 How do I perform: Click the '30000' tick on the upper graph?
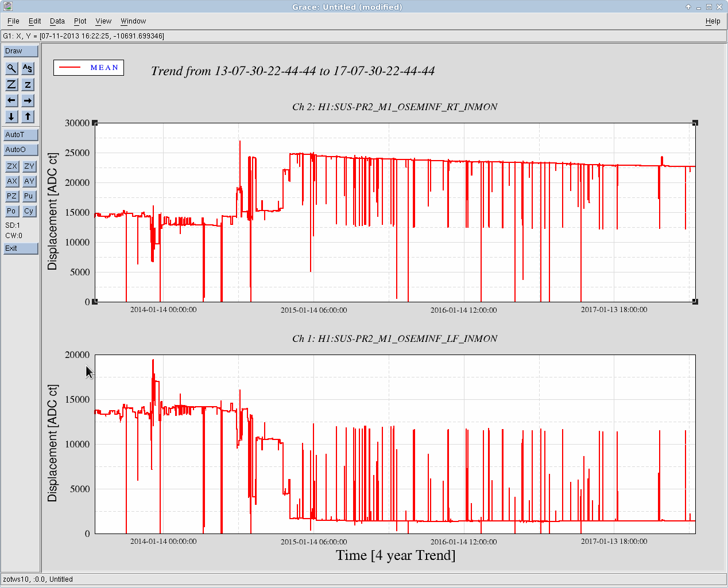click(x=78, y=123)
